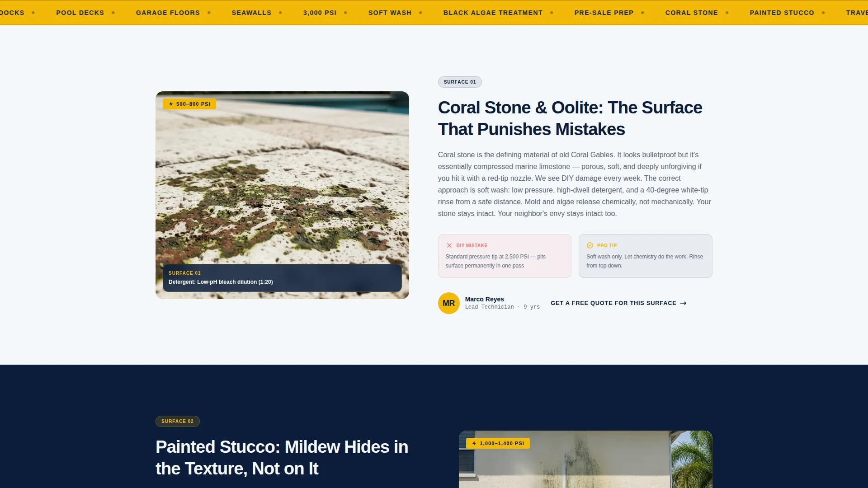The image size is (868, 488).
Task: Open Get a Free Quote for This Surface
Action: point(618,303)
